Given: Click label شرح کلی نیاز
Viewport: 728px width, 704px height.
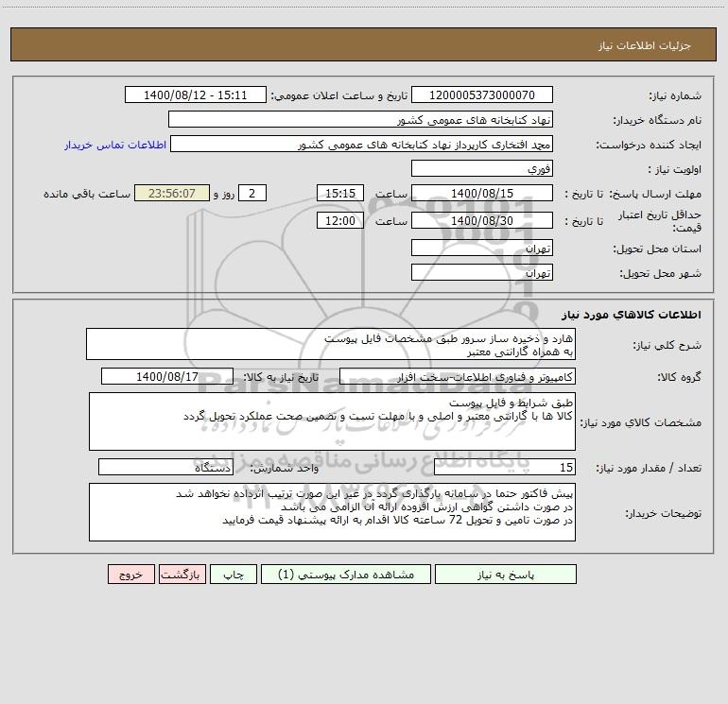Looking at the screenshot, I should 667,345.
